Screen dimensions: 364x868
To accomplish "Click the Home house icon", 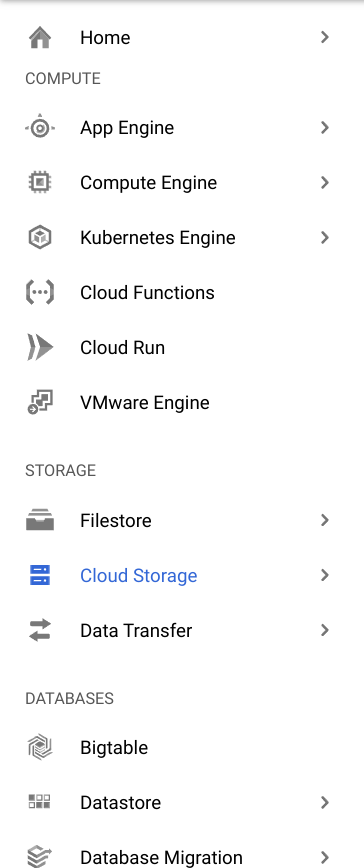I will tap(40, 38).
